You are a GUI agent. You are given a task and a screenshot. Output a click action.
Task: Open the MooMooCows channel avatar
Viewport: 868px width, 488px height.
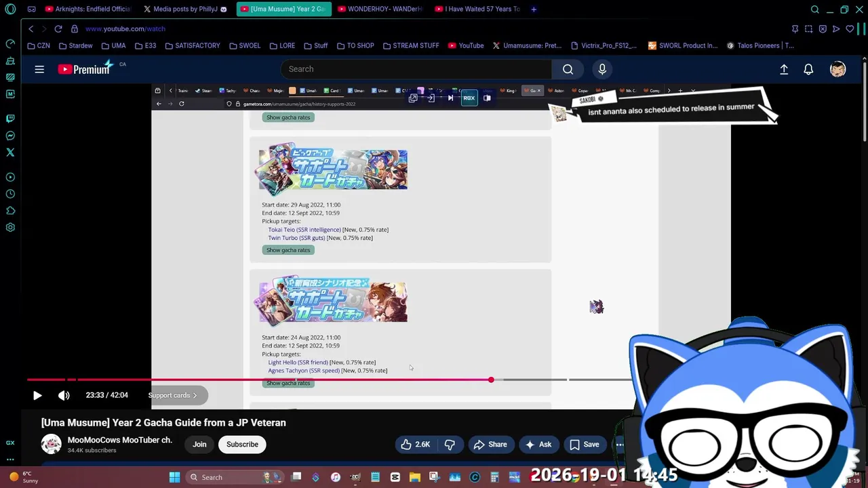[x=51, y=444]
